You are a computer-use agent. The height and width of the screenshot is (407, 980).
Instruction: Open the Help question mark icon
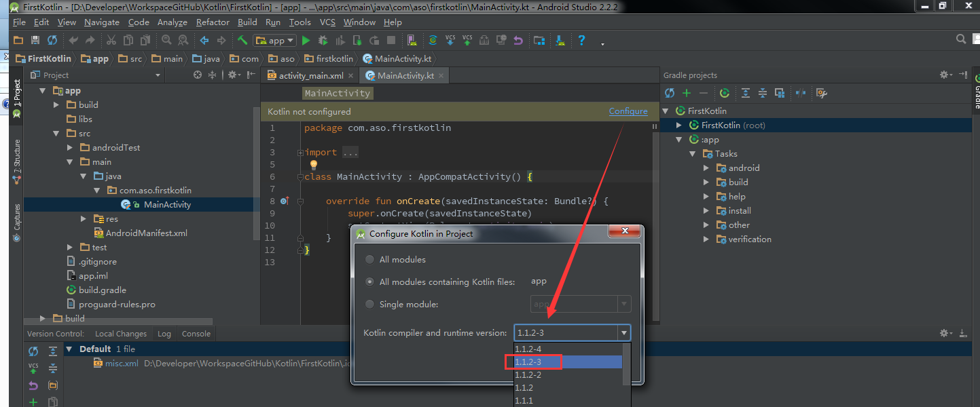click(581, 41)
